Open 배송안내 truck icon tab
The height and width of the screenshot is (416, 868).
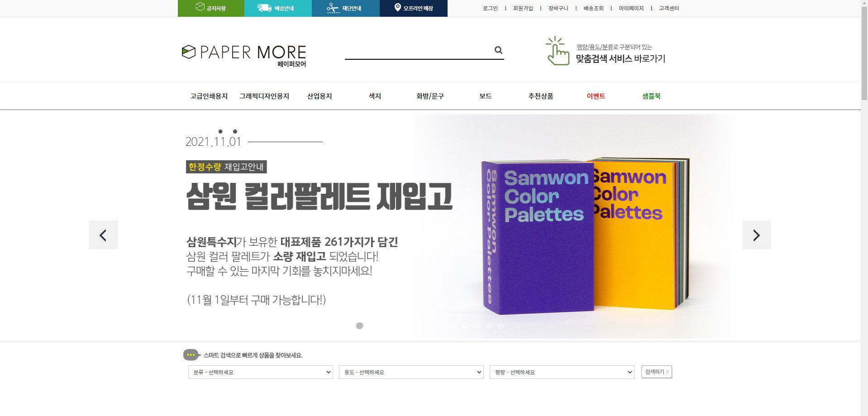click(278, 8)
